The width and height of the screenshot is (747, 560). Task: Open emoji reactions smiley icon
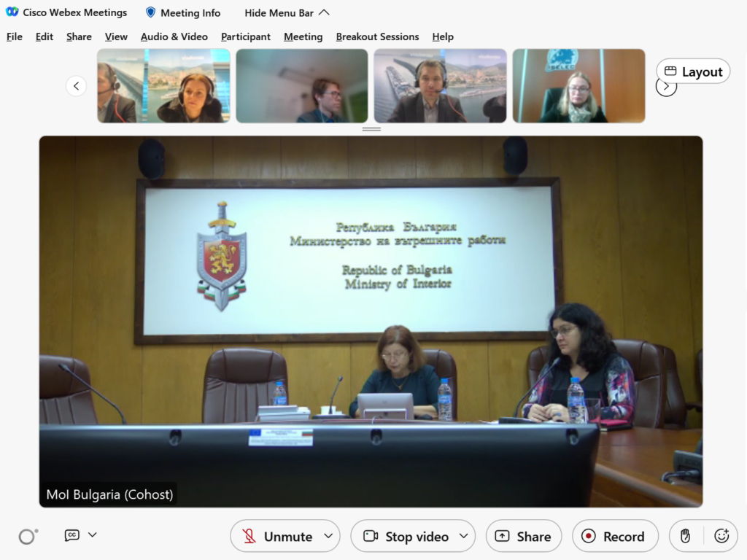(721, 537)
